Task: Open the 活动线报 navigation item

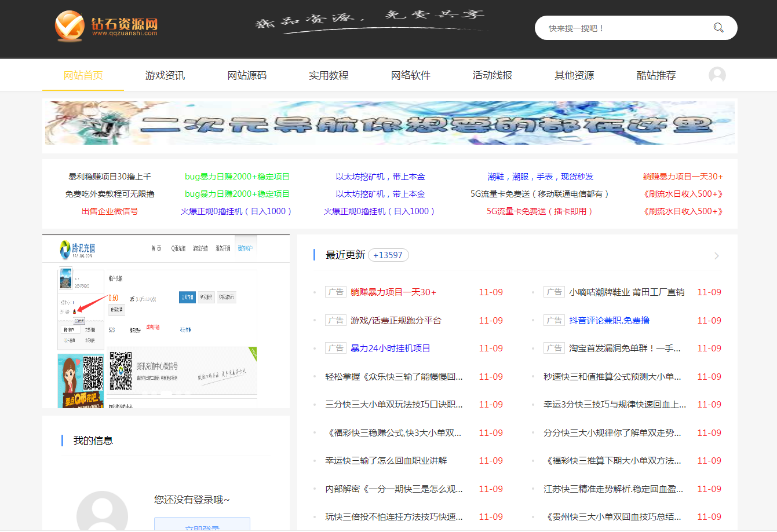Action: click(x=493, y=75)
